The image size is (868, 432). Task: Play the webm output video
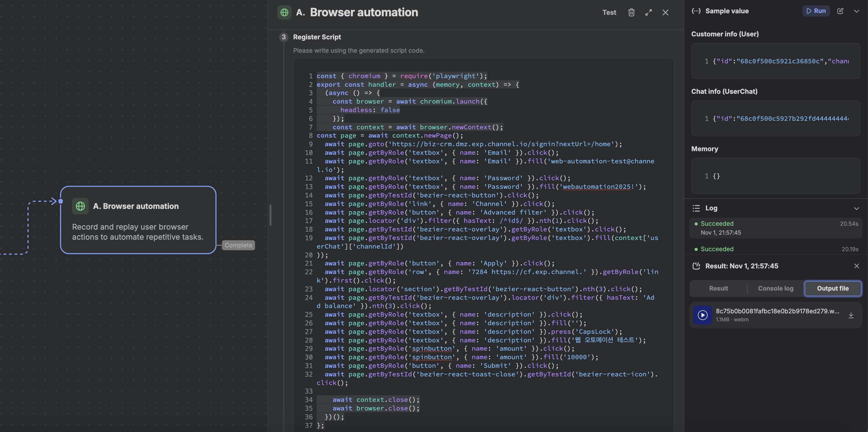click(x=702, y=315)
